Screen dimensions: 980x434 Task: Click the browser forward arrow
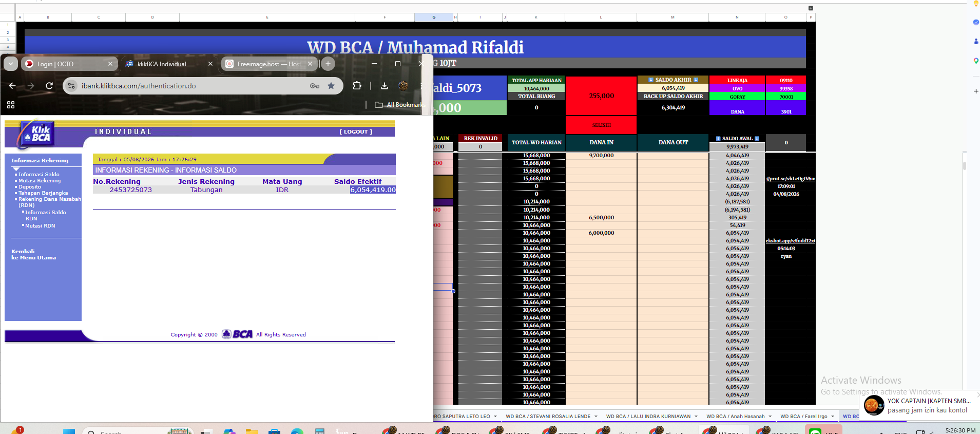31,86
